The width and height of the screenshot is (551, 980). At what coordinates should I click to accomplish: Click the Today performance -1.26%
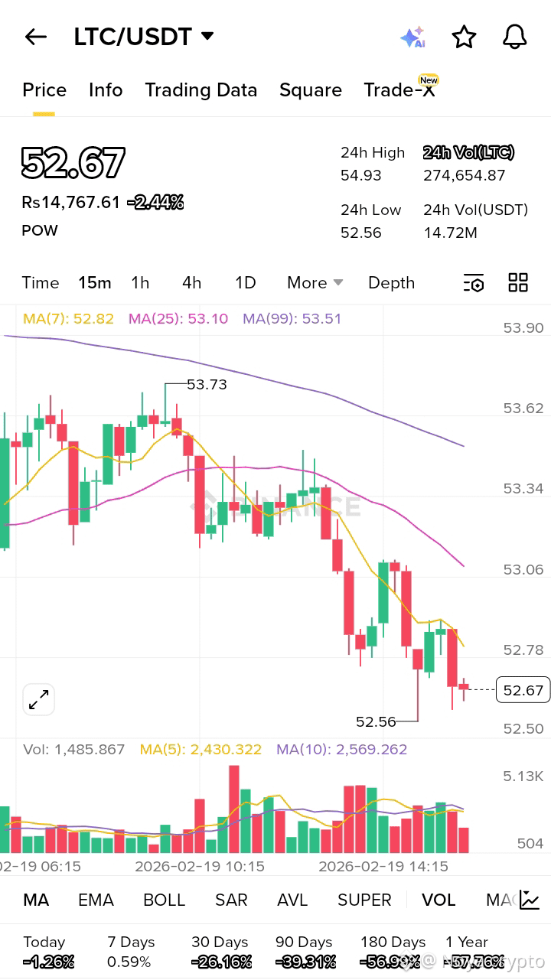(x=48, y=962)
